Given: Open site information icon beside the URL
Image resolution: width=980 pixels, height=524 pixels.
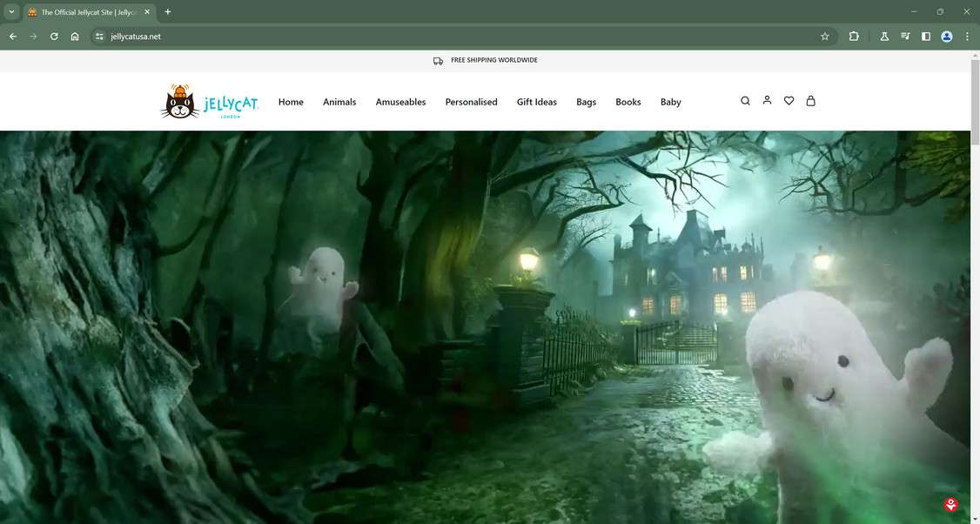Looking at the screenshot, I should [x=99, y=37].
